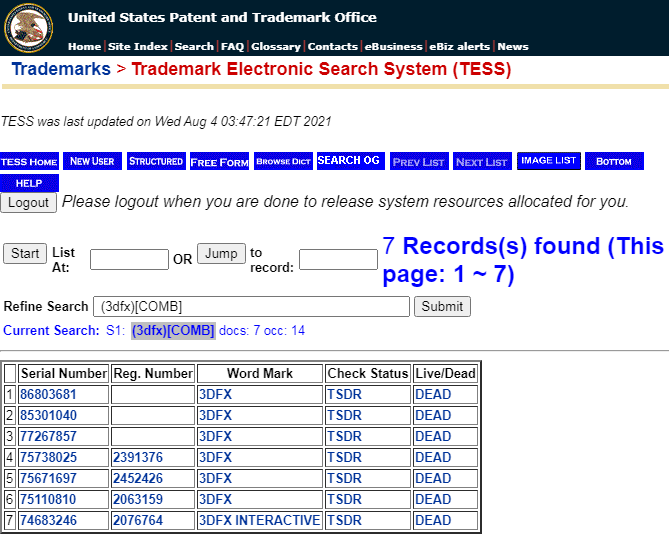The height and width of the screenshot is (534, 669).
Task: Follow the Trademarks breadcrumb link
Action: tap(61, 69)
